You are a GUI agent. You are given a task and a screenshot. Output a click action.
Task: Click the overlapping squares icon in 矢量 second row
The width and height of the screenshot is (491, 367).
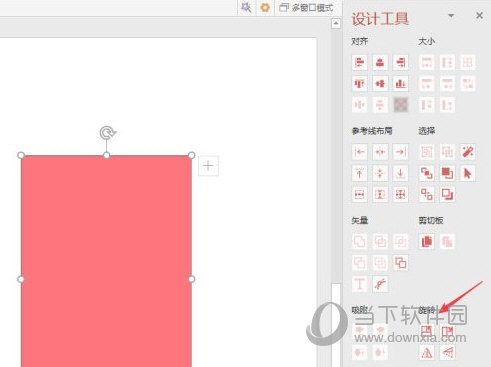(400, 263)
